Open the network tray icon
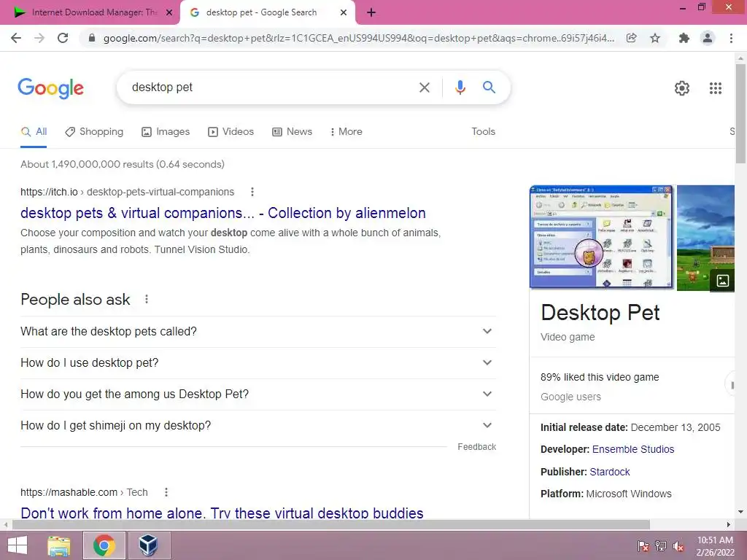Screen dimensions: 747x560 point(660,545)
